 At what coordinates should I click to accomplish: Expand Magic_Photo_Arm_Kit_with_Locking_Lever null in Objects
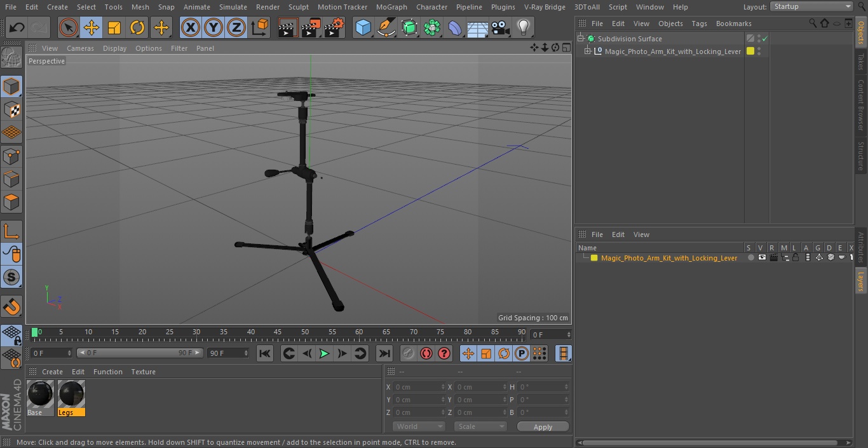(588, 51)
